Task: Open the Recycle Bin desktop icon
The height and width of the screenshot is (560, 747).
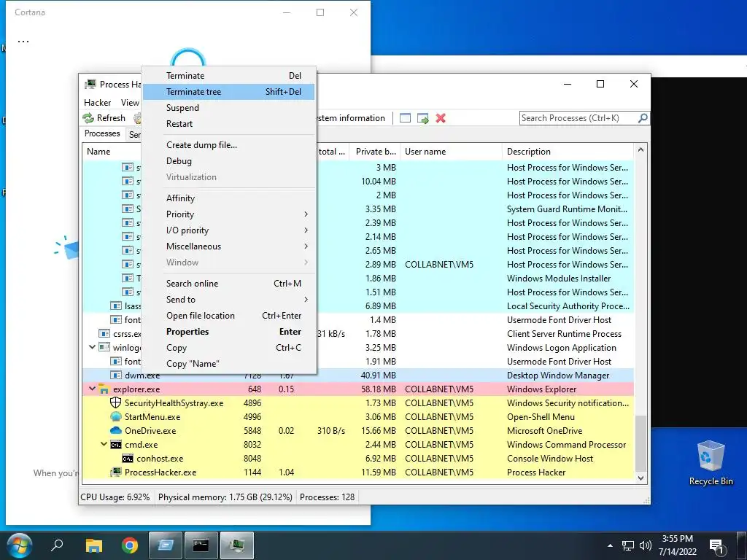Action: [711, 463]
